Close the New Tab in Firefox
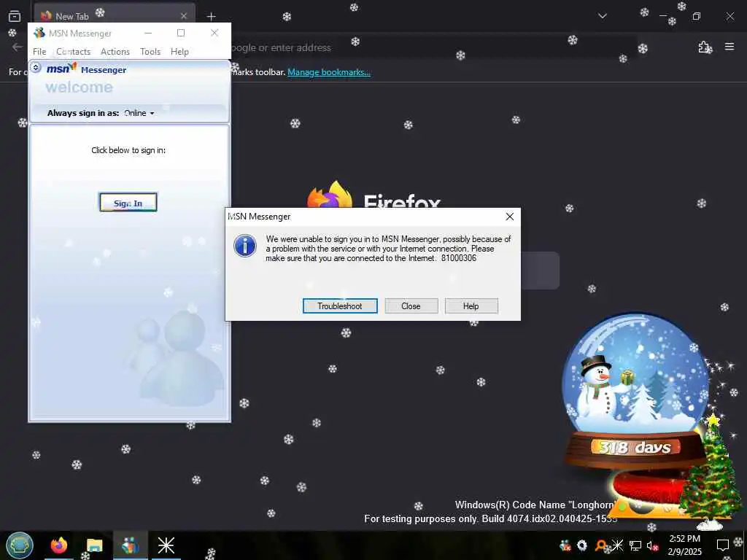Viewport: 747px width, 560px height. click(x=184, y=16)
